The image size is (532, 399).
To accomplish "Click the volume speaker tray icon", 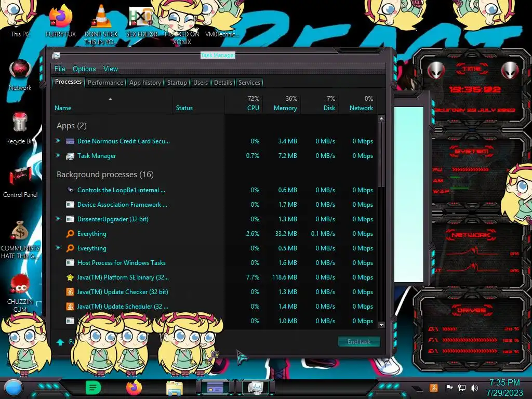I will [474, 388].
